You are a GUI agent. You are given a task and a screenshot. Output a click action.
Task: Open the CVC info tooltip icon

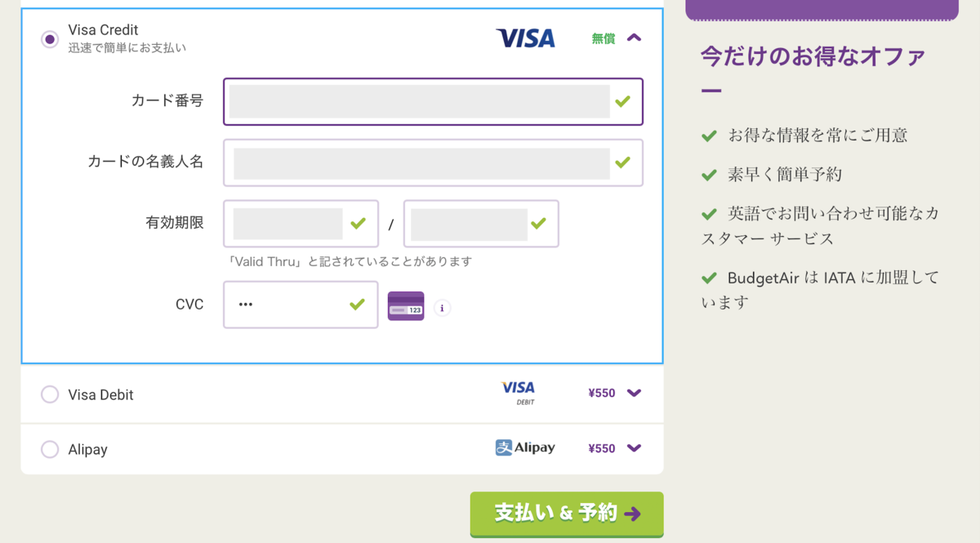pyautogui.click(x=442, y=308)
